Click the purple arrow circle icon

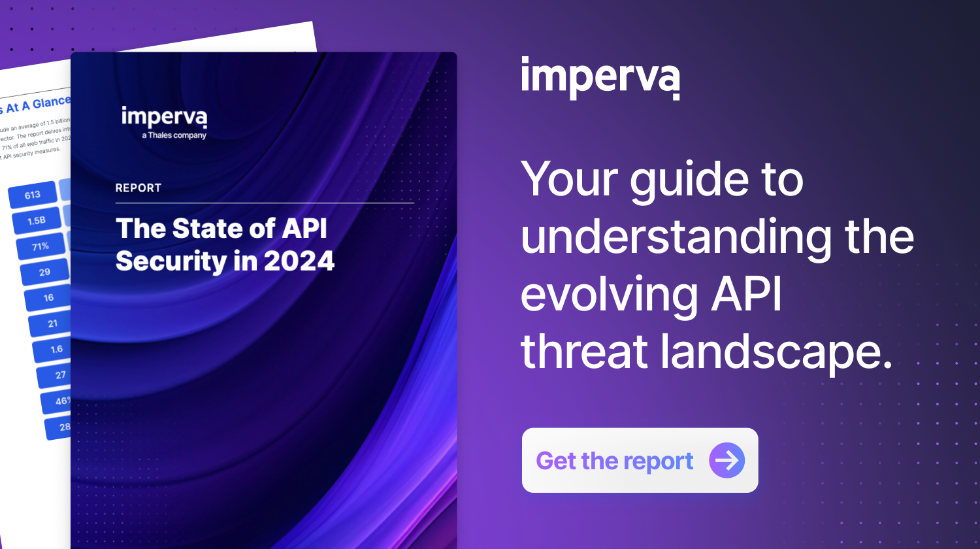[727, 460]
